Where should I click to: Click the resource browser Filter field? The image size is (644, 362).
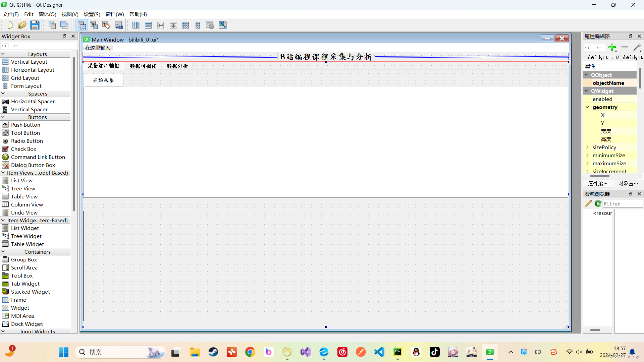coord(623,203)
